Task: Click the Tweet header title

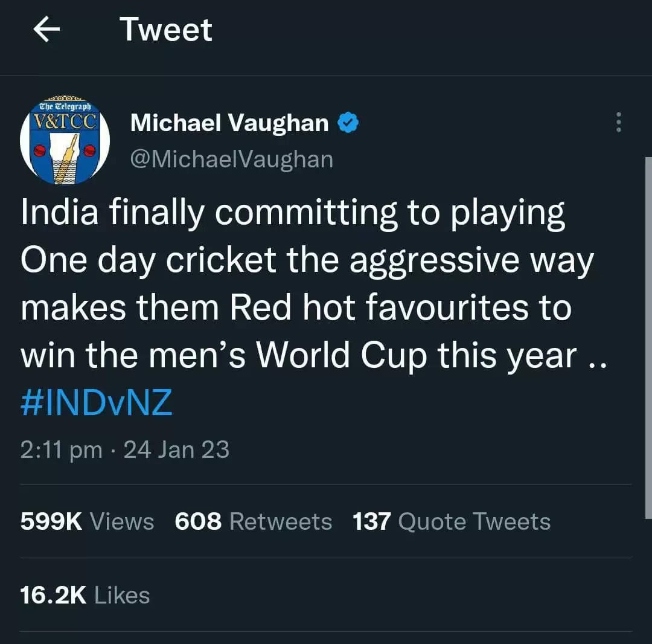Action: pyautogui.click(x=166, y=30)
